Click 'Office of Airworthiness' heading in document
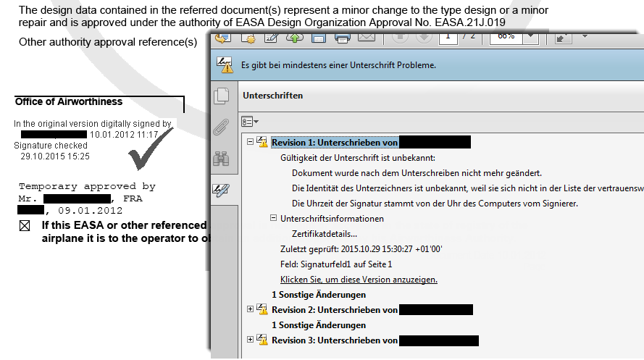Screen dimensions: 644x360 click(69, 102)
